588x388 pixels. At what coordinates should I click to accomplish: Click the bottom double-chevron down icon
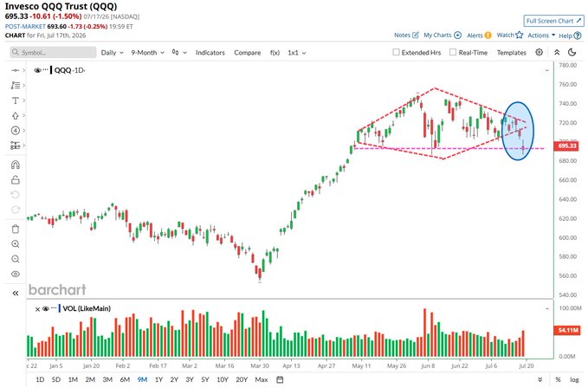pos(540,380)
